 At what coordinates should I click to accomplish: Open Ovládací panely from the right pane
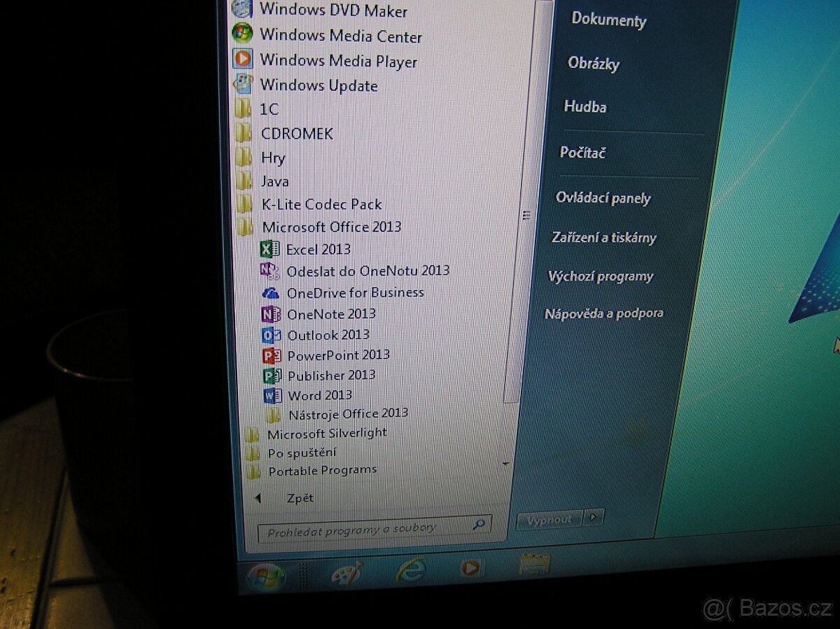click(603, 198)
